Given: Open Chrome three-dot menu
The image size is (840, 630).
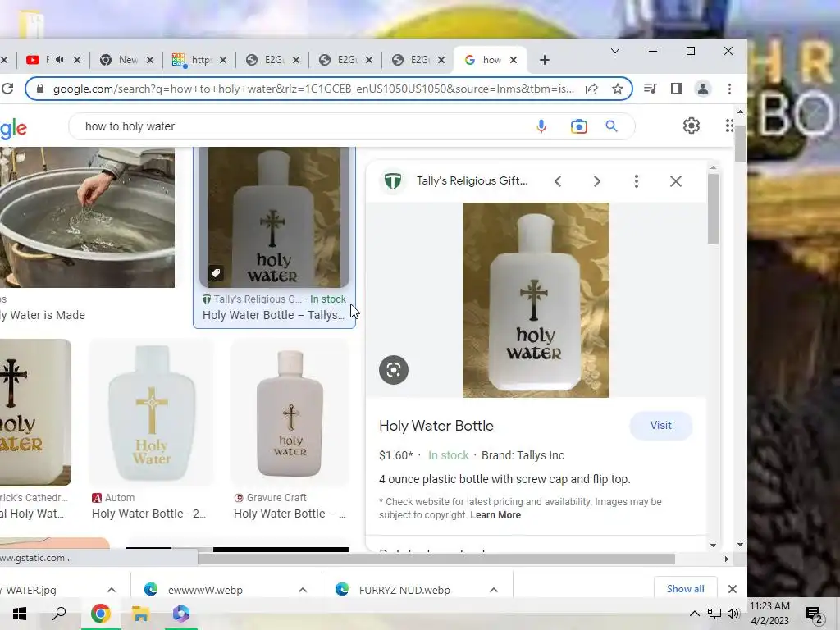Looking at the screenshot, I should click(x=729, y=89).
